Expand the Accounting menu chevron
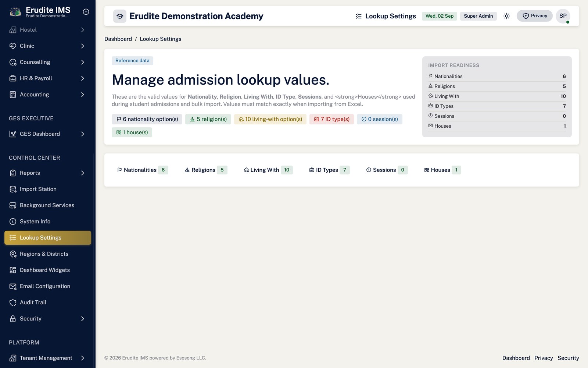 (83, 95)
